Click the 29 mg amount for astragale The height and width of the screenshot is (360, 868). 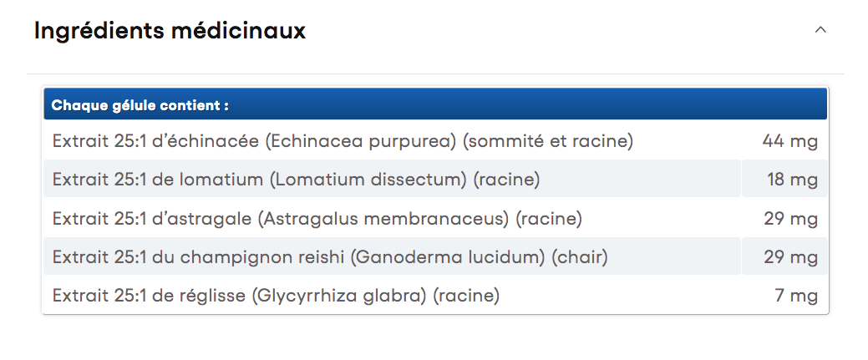click(x=790, y=219)
